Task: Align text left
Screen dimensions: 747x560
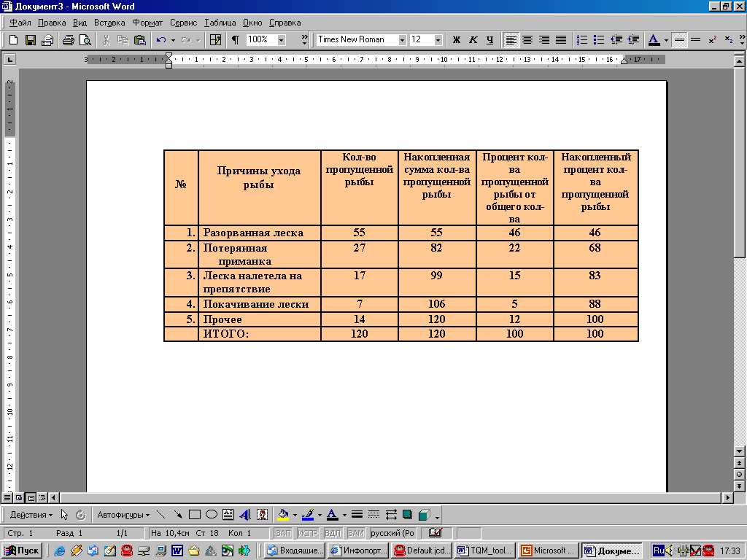Action: coord(511,40)
